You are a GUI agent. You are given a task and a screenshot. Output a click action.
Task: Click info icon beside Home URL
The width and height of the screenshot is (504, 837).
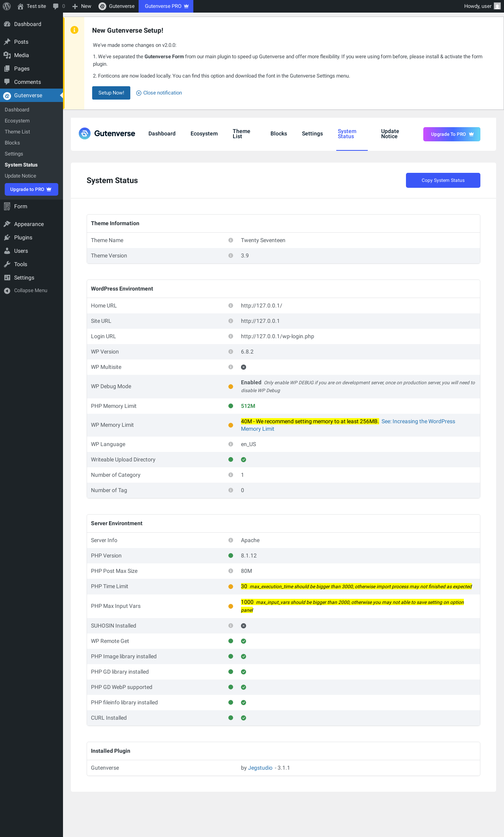231,306
